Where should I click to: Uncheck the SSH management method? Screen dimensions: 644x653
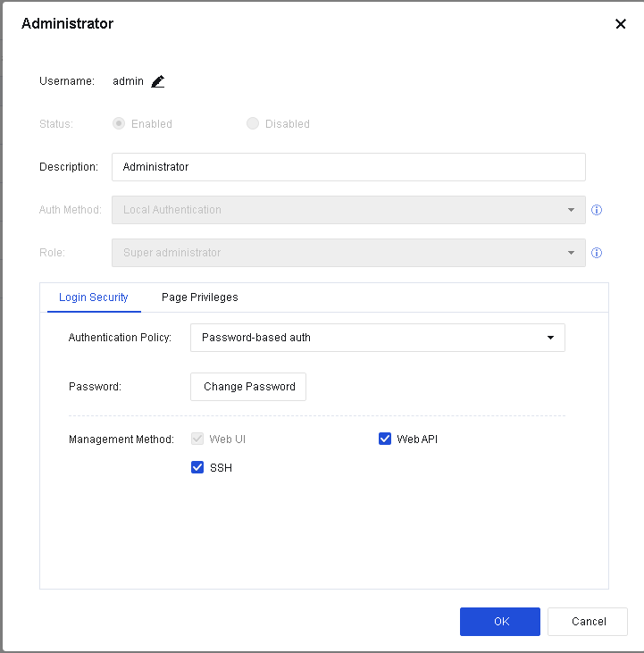tap(197, 467)
